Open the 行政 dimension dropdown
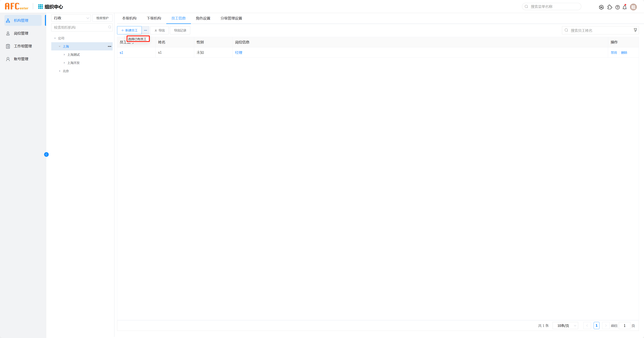Viewport: 644px width, 338px height. (71, 18)
